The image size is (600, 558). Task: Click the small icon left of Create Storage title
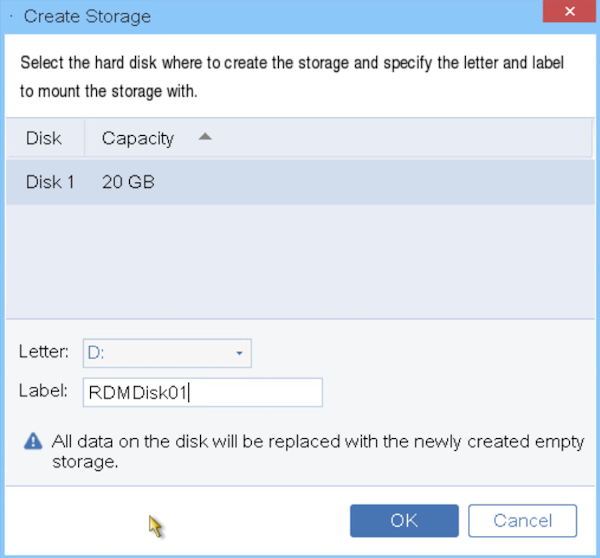coord(11,16)
